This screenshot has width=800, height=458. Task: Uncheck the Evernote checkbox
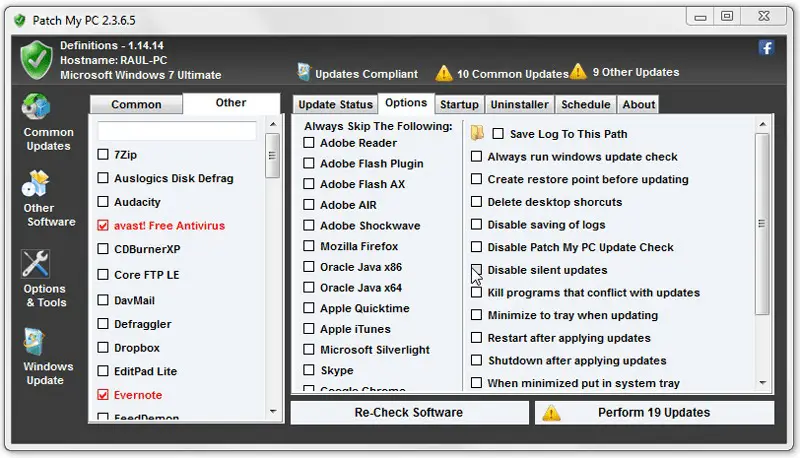(x=103, y=394)
